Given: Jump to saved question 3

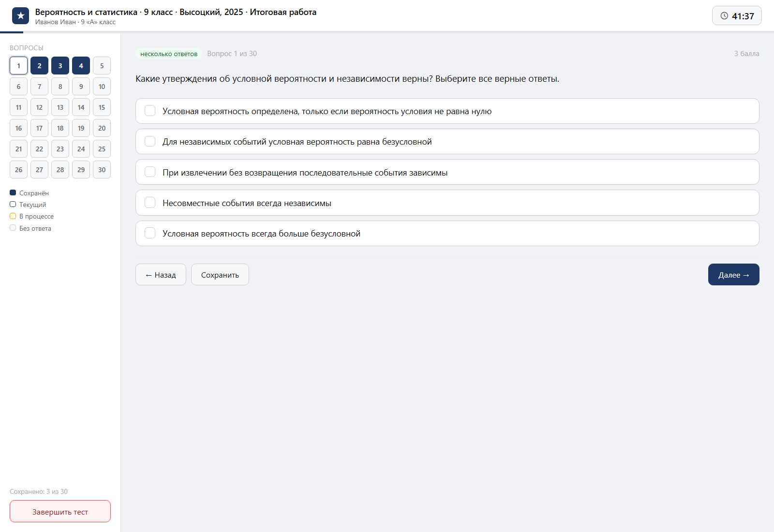Looking at the screenshot, I should pyautogui.click(x=60, y=66).
